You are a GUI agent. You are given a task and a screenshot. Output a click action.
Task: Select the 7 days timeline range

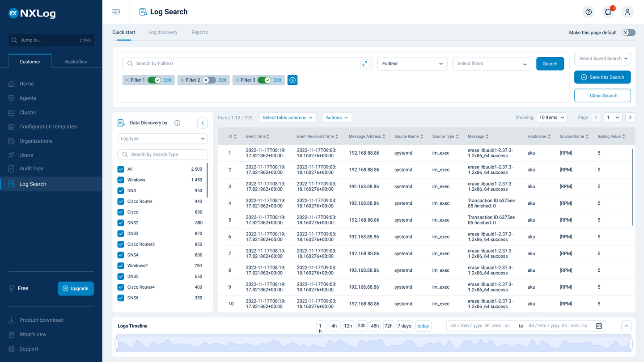click(404, 326)
